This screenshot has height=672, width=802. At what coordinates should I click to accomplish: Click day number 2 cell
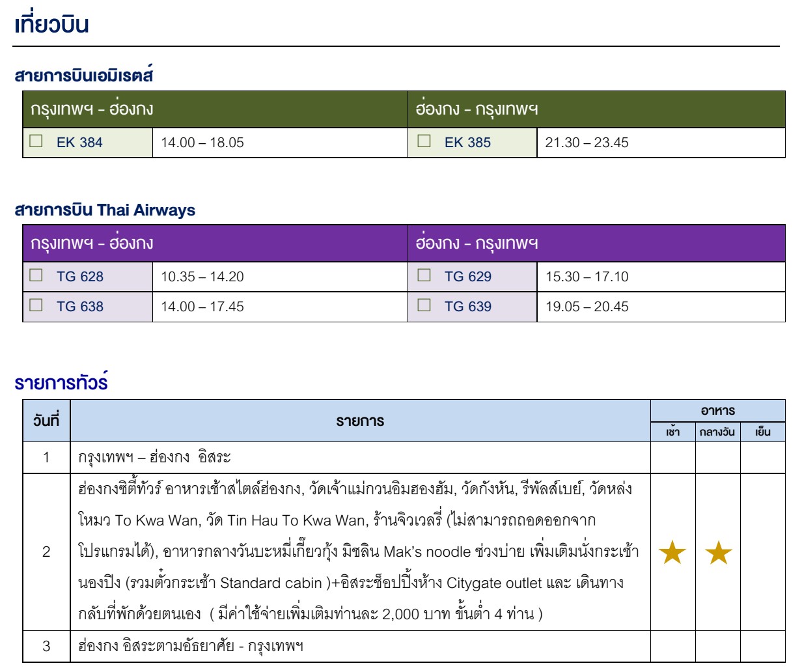(46, 552)
